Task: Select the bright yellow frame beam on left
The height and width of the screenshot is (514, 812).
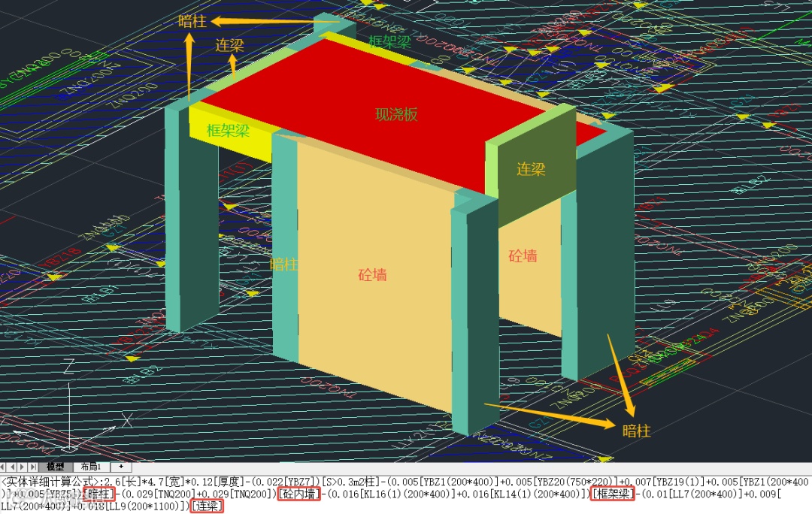Action: [231, 132]
